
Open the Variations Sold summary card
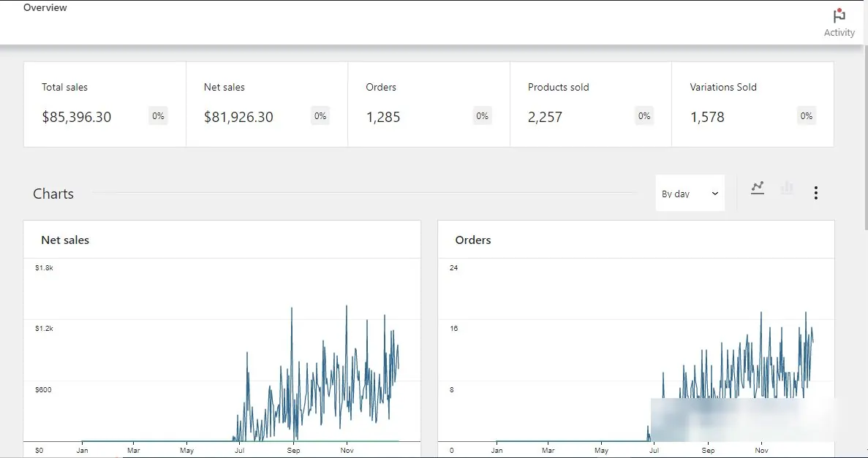753,104
